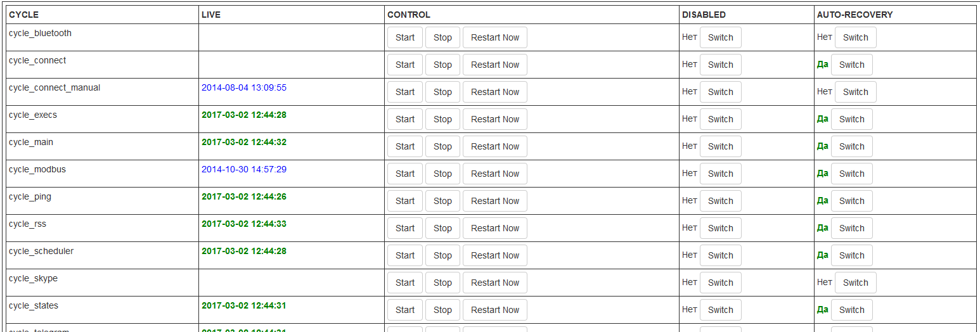Screen dimensions: 980x332
Task: Switch Auto-Recovery for cycle_states
Action: [x=851, y=310]
